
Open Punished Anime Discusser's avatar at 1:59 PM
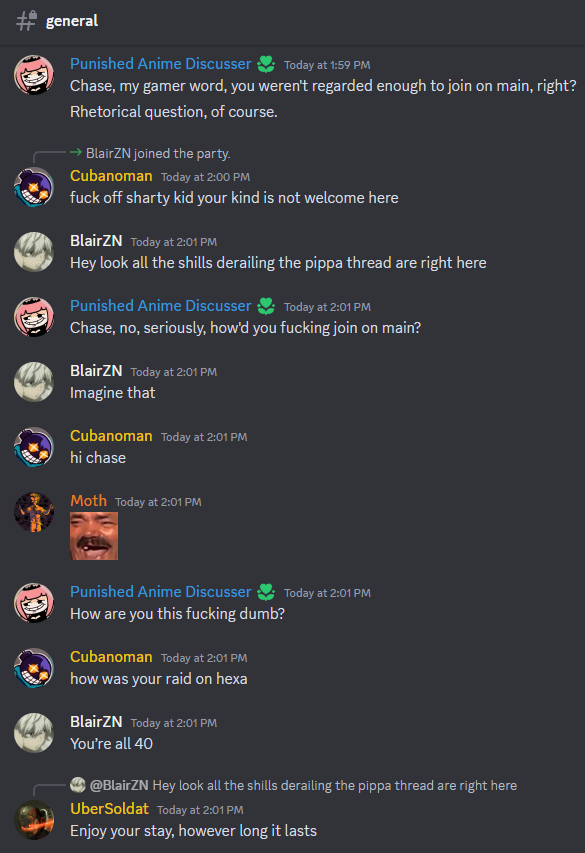34,75
